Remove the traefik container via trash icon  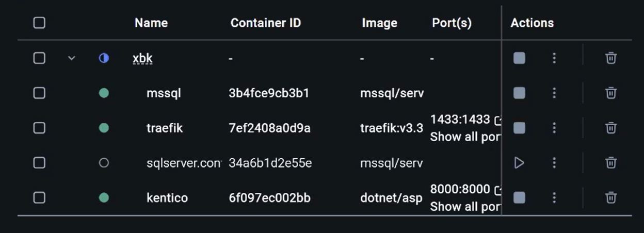(610, 128)
